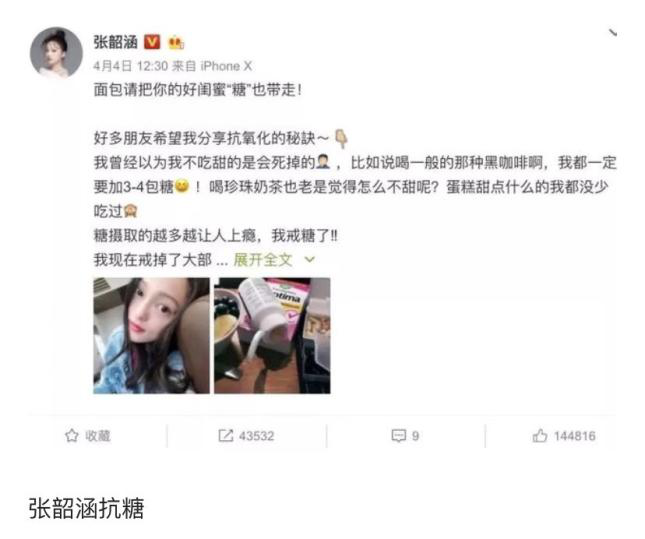This screenshot has height=539, width=645.
Task: Click the ice cream emoji in post
Action: [341, 139]
